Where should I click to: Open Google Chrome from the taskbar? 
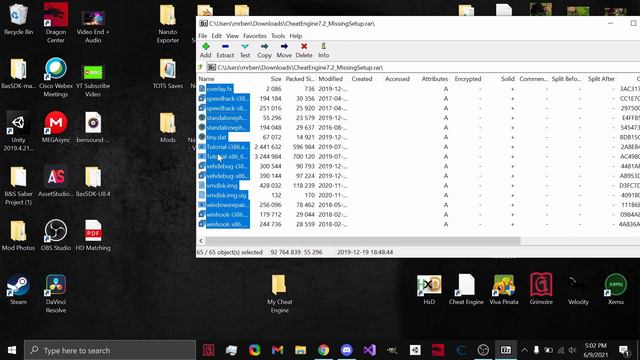click(323, 350)
